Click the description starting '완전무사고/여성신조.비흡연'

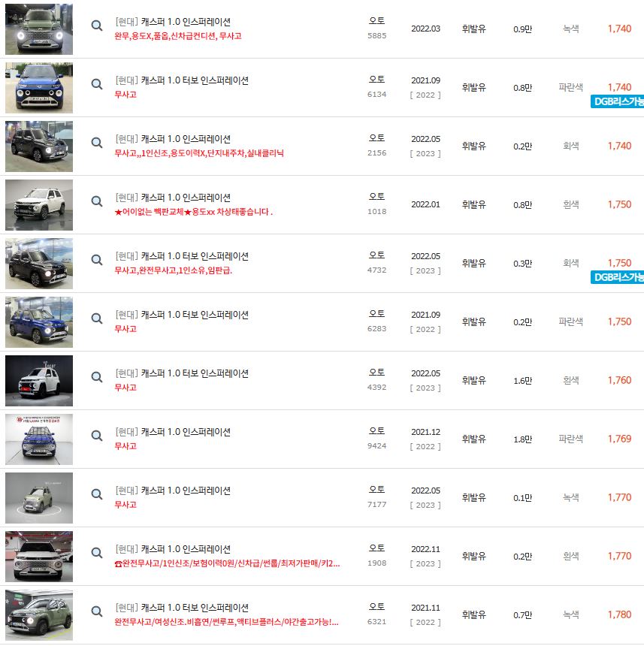point(226,622)
